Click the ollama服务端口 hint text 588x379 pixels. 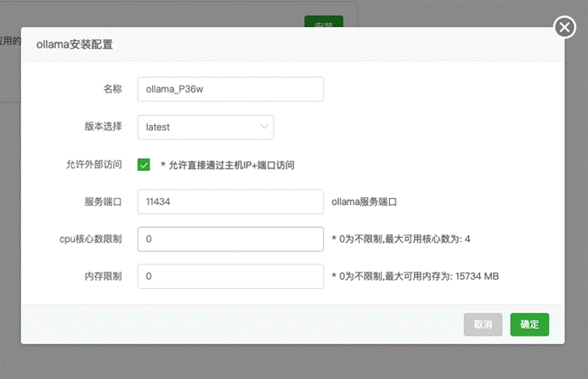point(364,201)
